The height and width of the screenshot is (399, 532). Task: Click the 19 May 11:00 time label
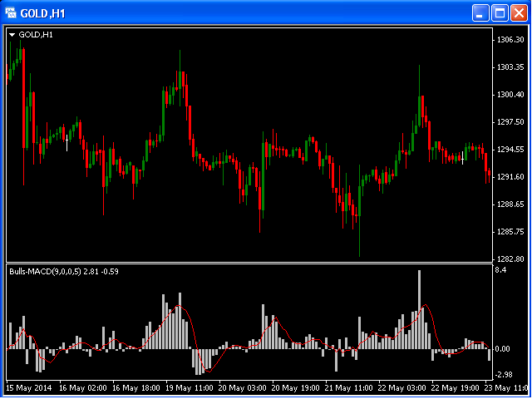click(x=190, y=388)
